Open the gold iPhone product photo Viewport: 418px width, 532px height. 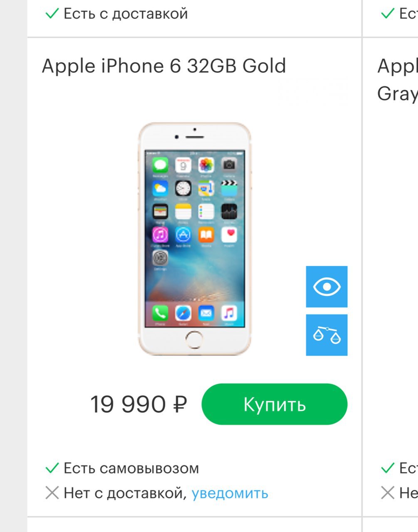click(x=195, y=239)
